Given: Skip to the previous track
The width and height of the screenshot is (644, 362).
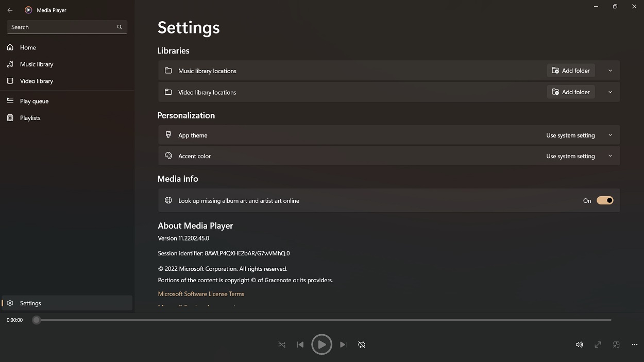Looking at the screenshot, I should click(x=300, y=344).
